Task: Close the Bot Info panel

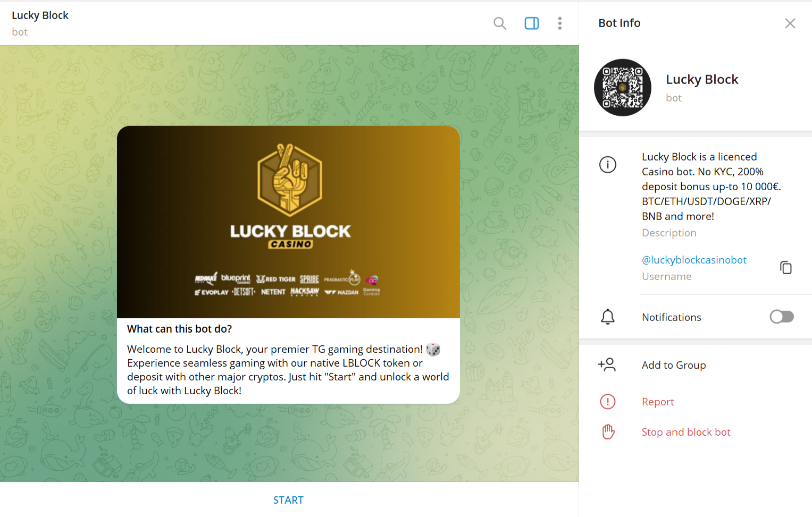Action: (790, 23)
